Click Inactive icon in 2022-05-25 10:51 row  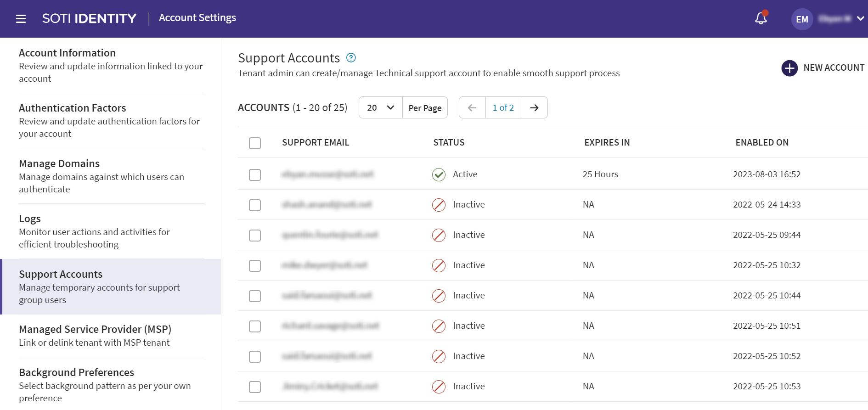(x=439, y=326)
